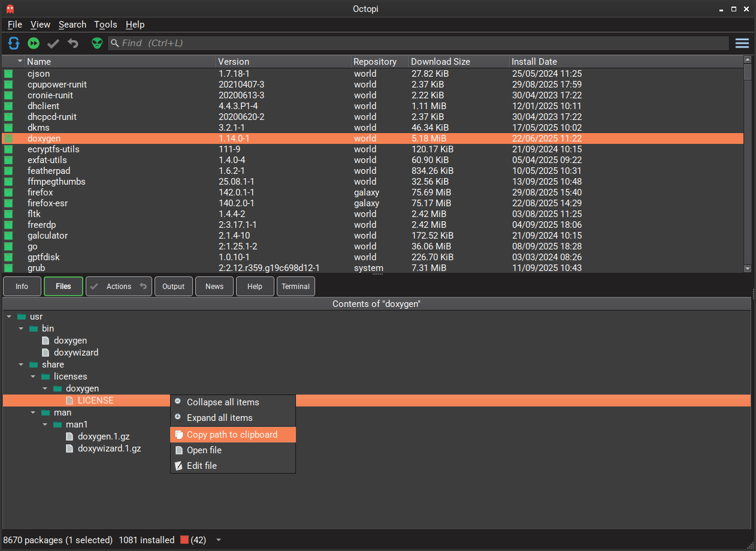Select the firefox-esr package row
The height and width of the screenshot is (551, 756).
click(373, 203)
